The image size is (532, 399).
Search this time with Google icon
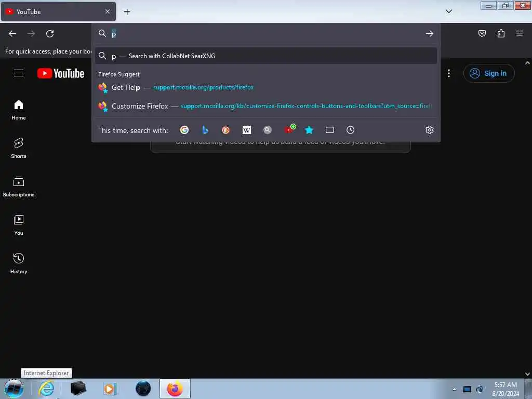(x=184, y=130)
